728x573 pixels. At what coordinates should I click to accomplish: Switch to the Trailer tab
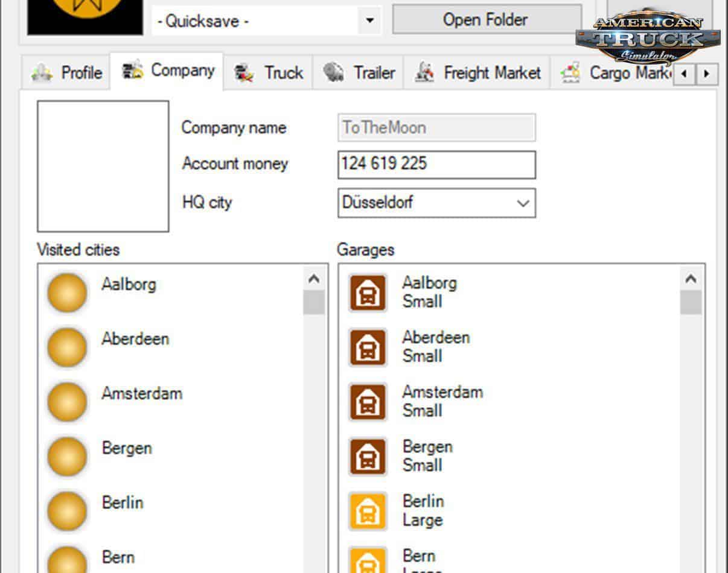coord(359,73)
